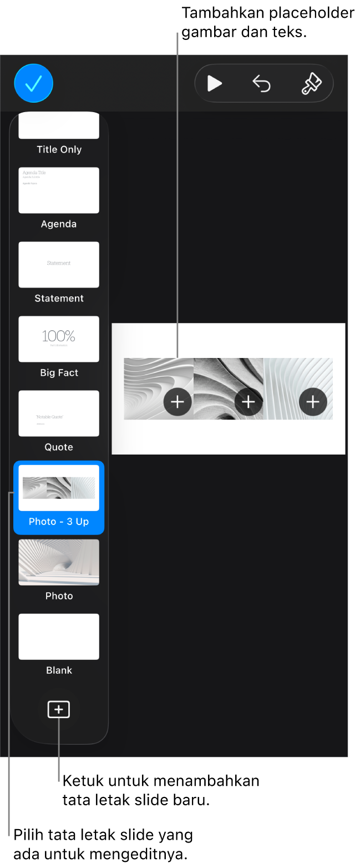This screenshot has height=868, width=360.
Task: Replace the middle photo placeholder
Action: pos(248,401)
